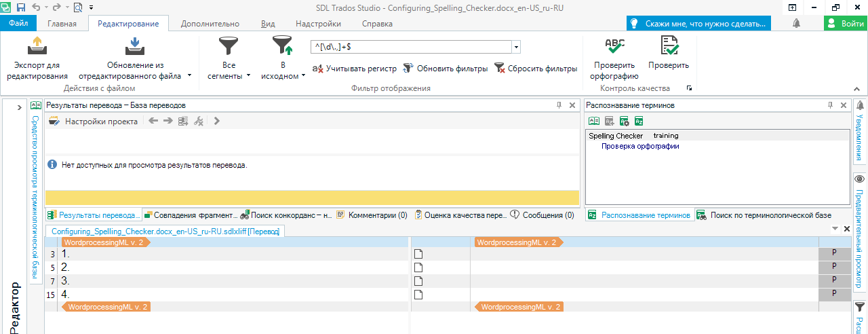Click the Check spelling icon
This screenshot has width=868, height=334.
click(x=614, y=47)
